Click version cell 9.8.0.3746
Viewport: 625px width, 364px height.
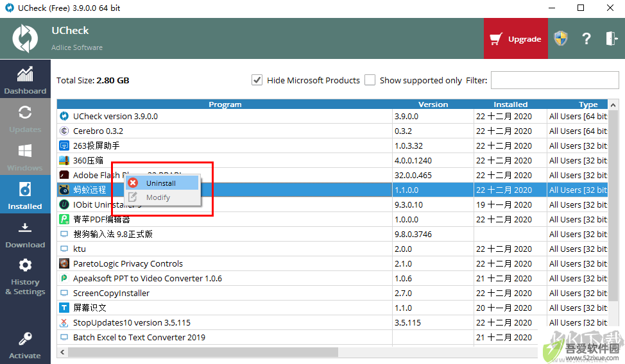413,234
